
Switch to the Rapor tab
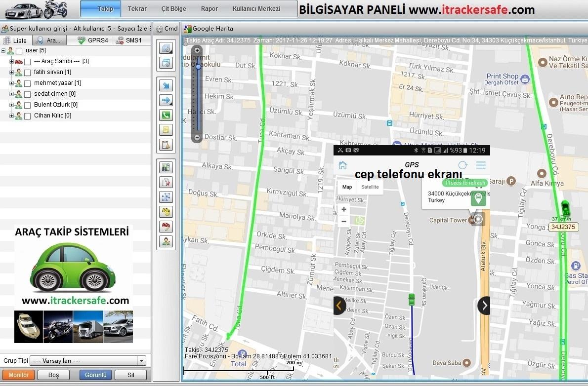coord(210,9)
